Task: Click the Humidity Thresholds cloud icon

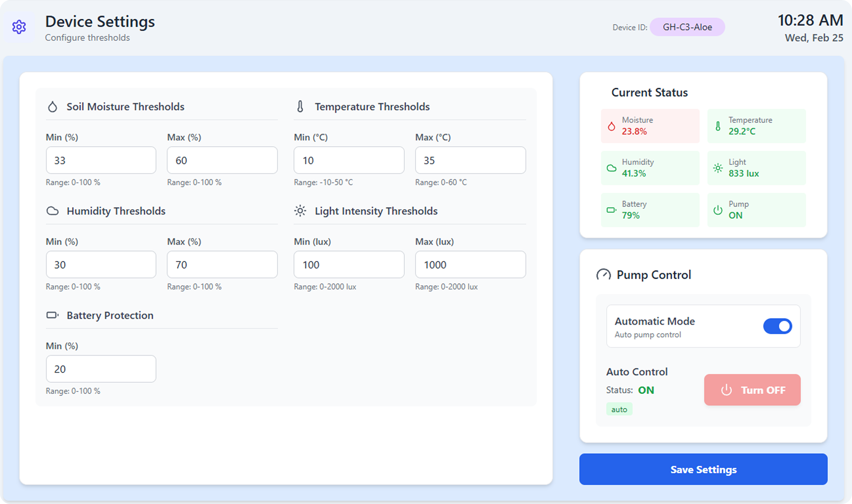Action: [x=53, y=211]
